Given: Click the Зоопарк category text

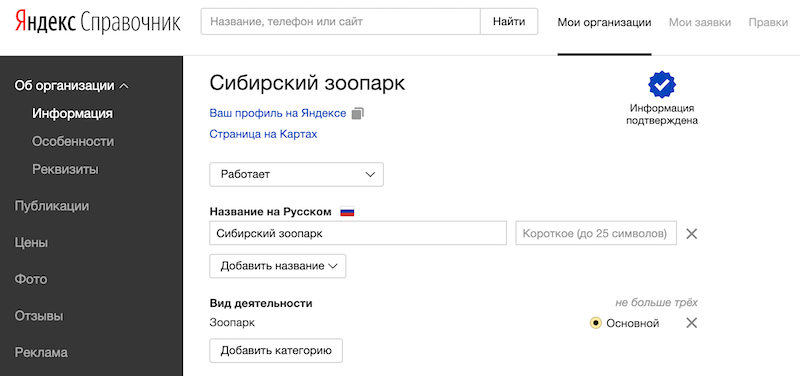Looking at the screenshot, I should coord(232,323).
